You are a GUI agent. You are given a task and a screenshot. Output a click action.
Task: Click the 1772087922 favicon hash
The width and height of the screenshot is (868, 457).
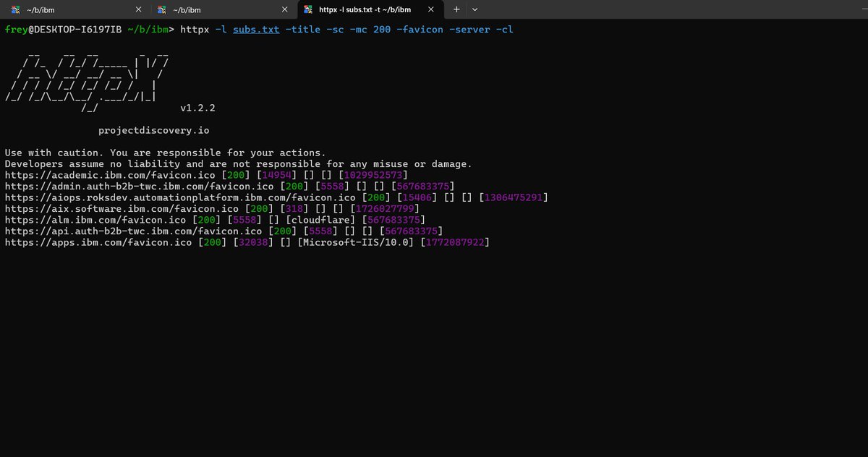click(x=455, y=242)
